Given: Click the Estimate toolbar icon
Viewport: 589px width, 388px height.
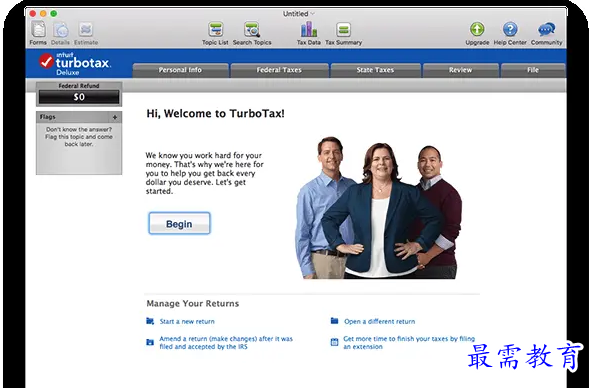Looking at the screenshot, I should [86, 29].
